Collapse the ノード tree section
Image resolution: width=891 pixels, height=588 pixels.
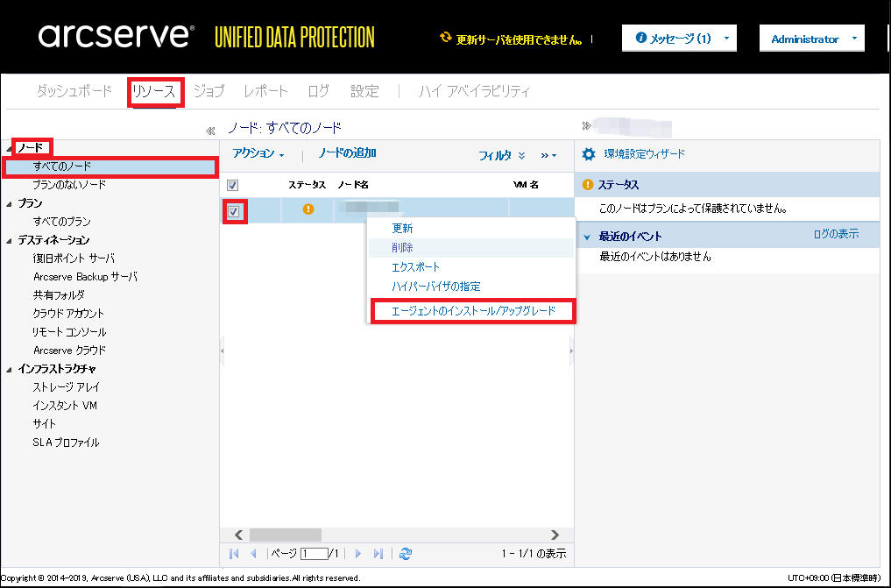[x=9, y=149]
